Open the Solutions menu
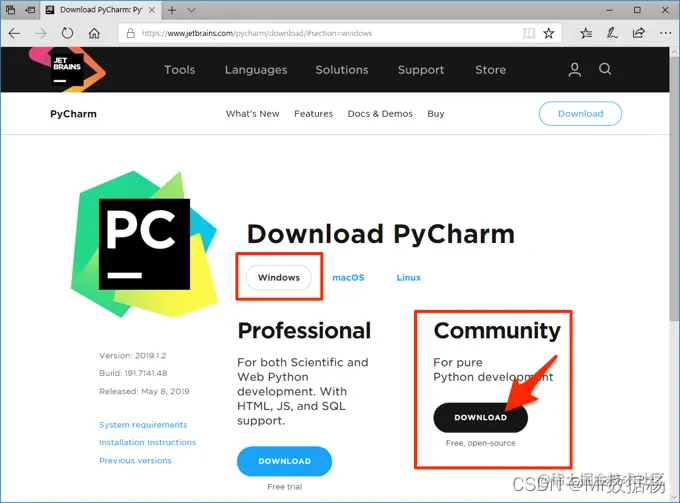The width and height of the screenshot is (680, 503). click(342, 70)
